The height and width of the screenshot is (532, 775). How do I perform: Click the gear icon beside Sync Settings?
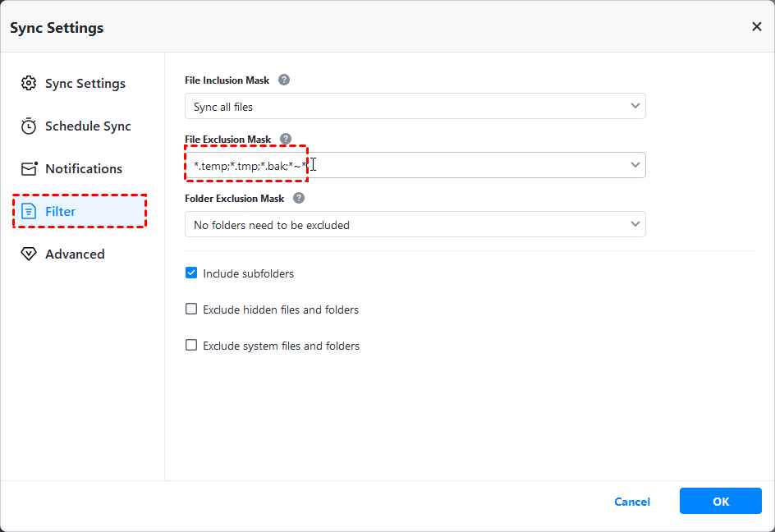click(29, 84)
